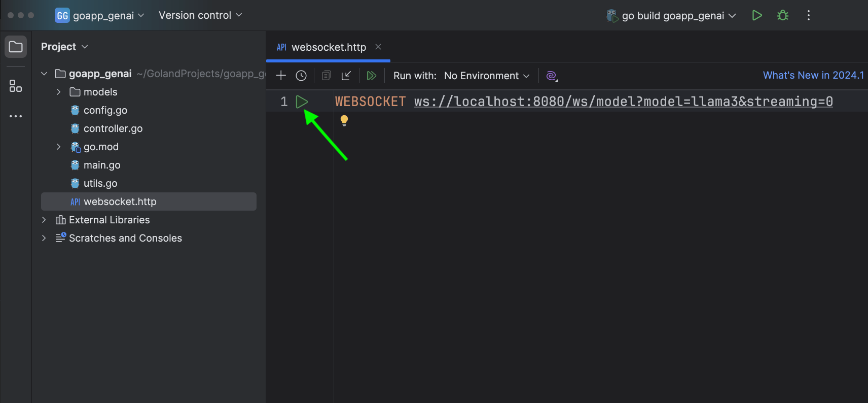
Task: Open more tool windows ellipsis
Action: tap(16, 116)
